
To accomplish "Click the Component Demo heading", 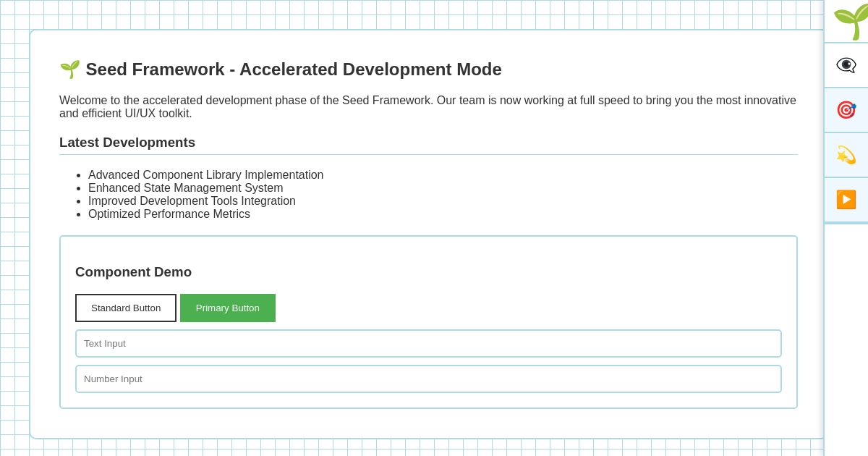I will tap(133, 272).
